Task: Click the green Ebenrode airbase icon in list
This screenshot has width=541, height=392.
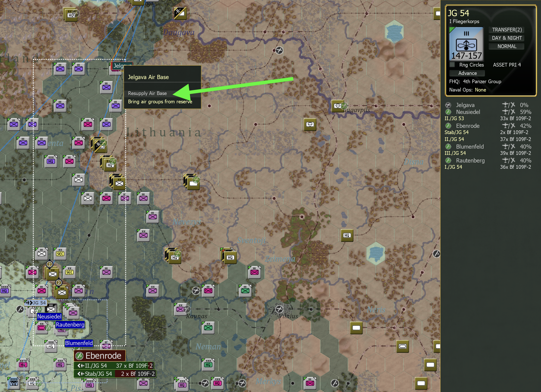Action: tap(448, 126)
